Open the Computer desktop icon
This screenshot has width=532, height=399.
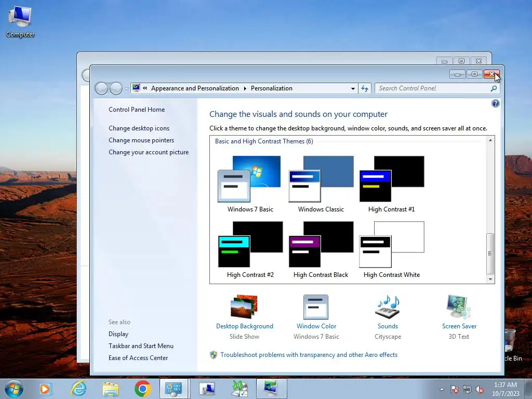(20, 21)
